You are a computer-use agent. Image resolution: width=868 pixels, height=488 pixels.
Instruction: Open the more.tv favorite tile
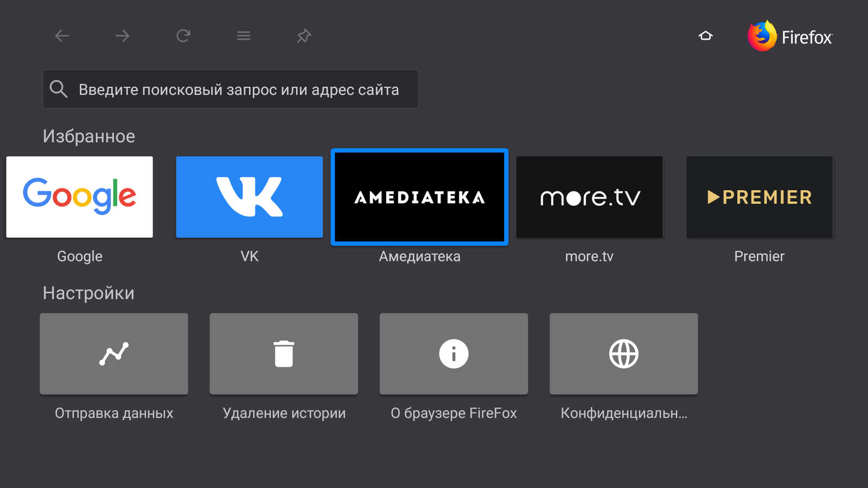pyautogui.click(x=590, y=197)
